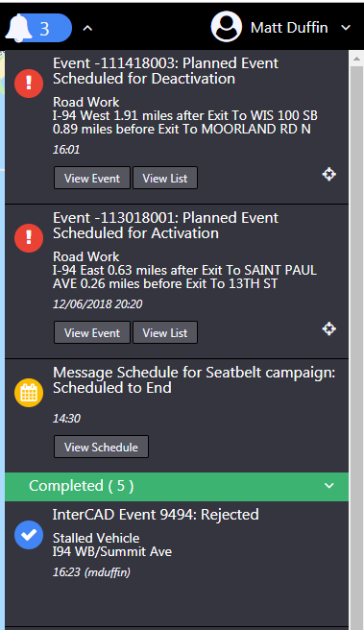Open View Event for the Activation event
This screenshot has width=364, height=630.
tap(92, 332)
